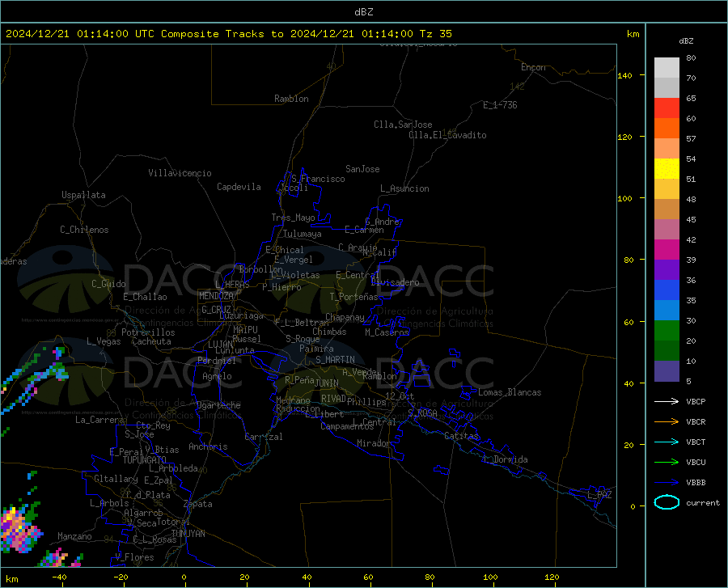
Task: Click the L_Dormida label
Action: (x=505, y=459)
